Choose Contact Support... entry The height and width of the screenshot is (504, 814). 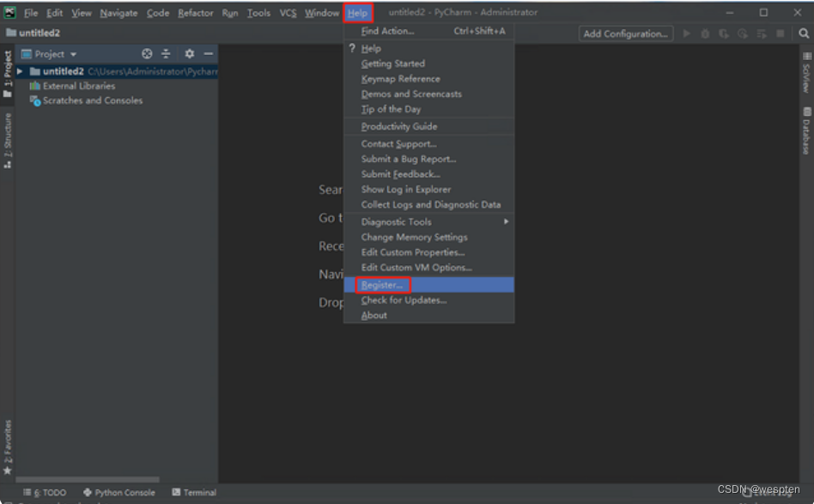click(428, 143)
